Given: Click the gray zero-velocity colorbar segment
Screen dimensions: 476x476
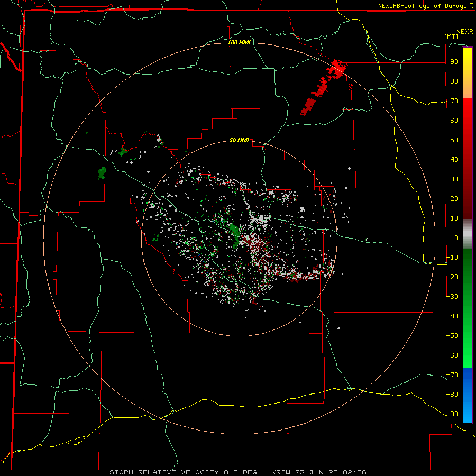Looking at the screenshot, I should pyautogui.click(x=467, y=234).
